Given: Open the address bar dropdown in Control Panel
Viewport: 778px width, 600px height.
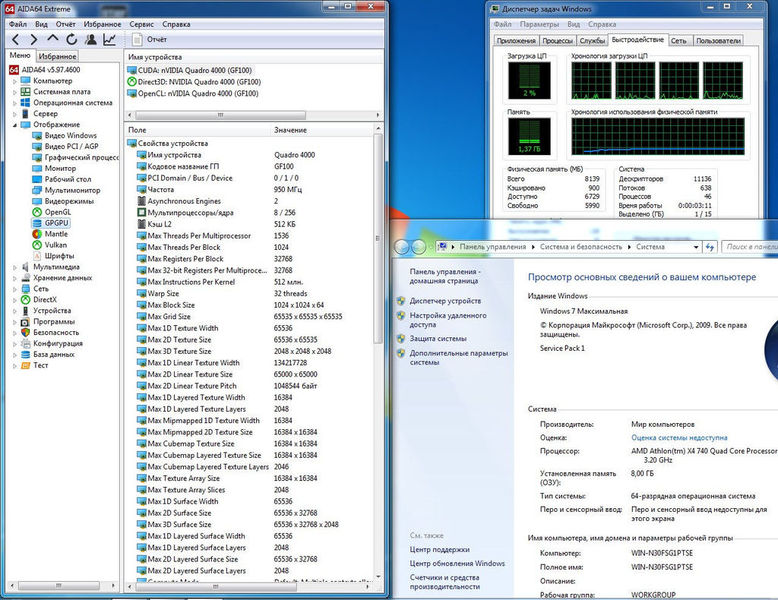Looking at the screenshot, I should click(696, 247).
